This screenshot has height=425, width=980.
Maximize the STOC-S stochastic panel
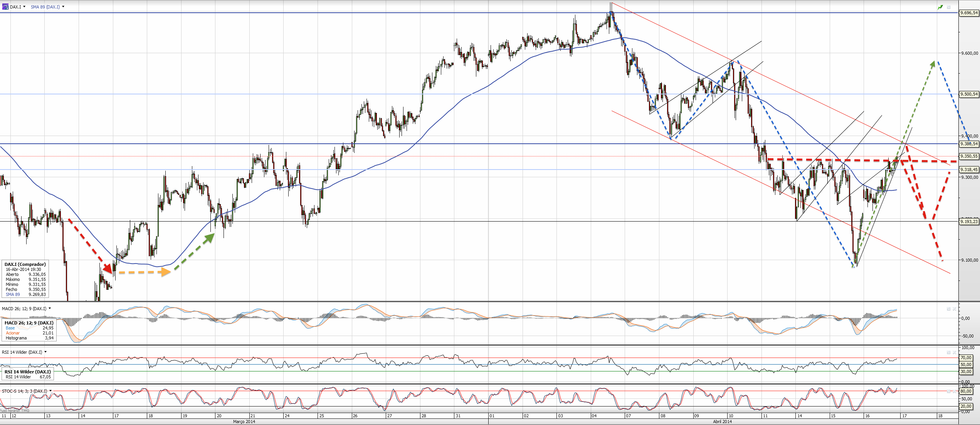pos(948,391)
